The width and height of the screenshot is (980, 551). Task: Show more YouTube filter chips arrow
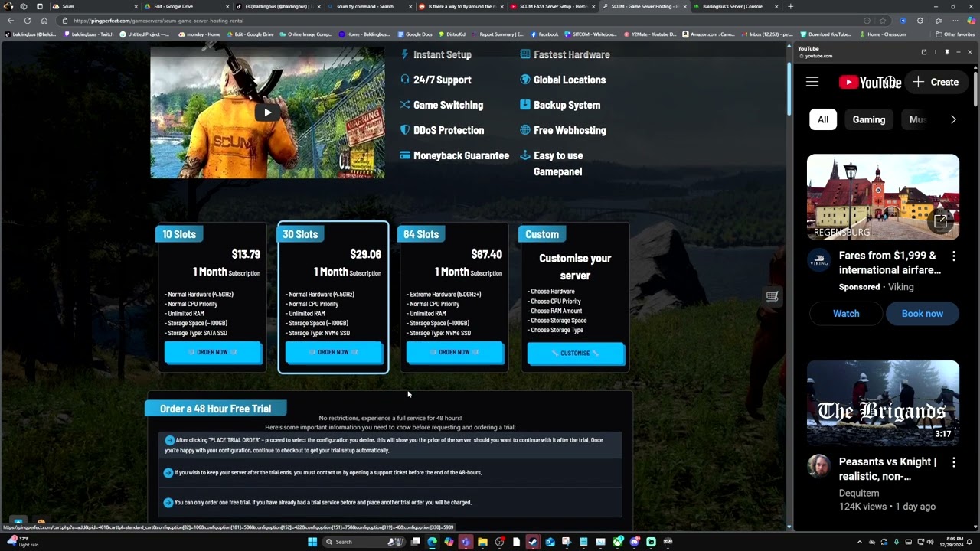tap(953, 119)
